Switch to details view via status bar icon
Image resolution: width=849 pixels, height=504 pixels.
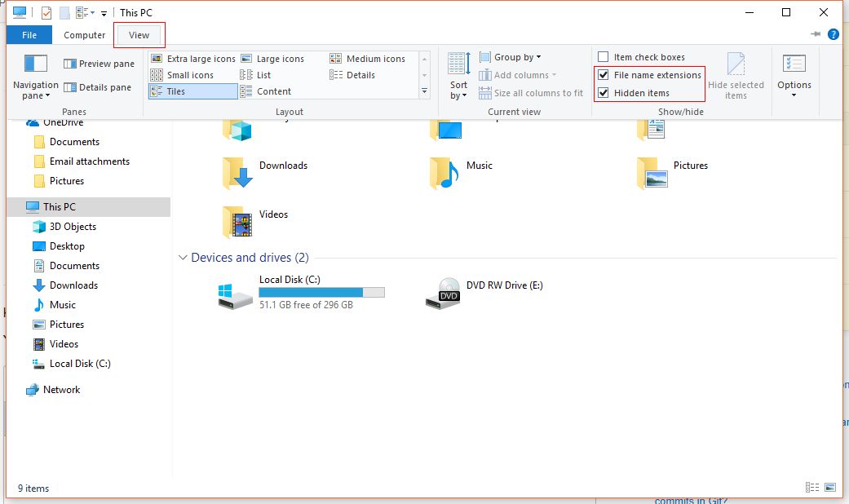tap(812, 487)
